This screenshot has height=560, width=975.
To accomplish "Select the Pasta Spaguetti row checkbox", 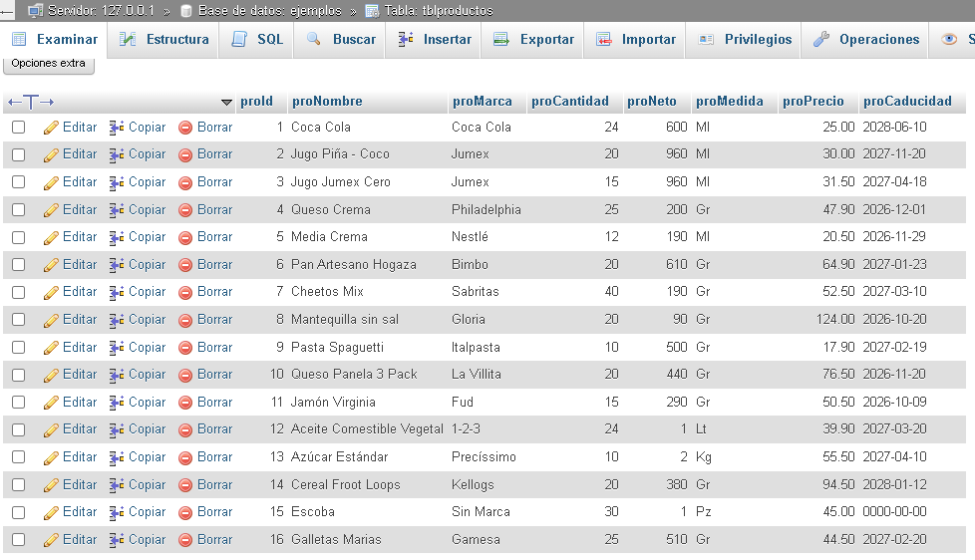I will [x=19, y=348].
